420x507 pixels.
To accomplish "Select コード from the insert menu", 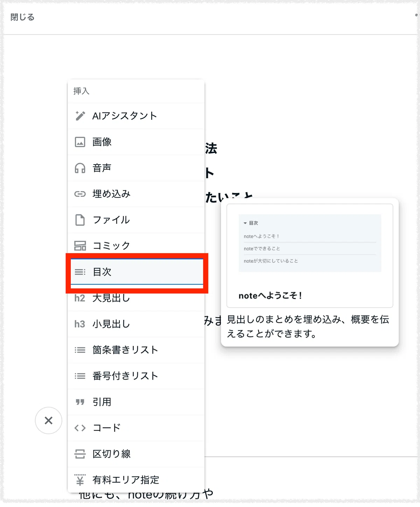I will point(136,428).
